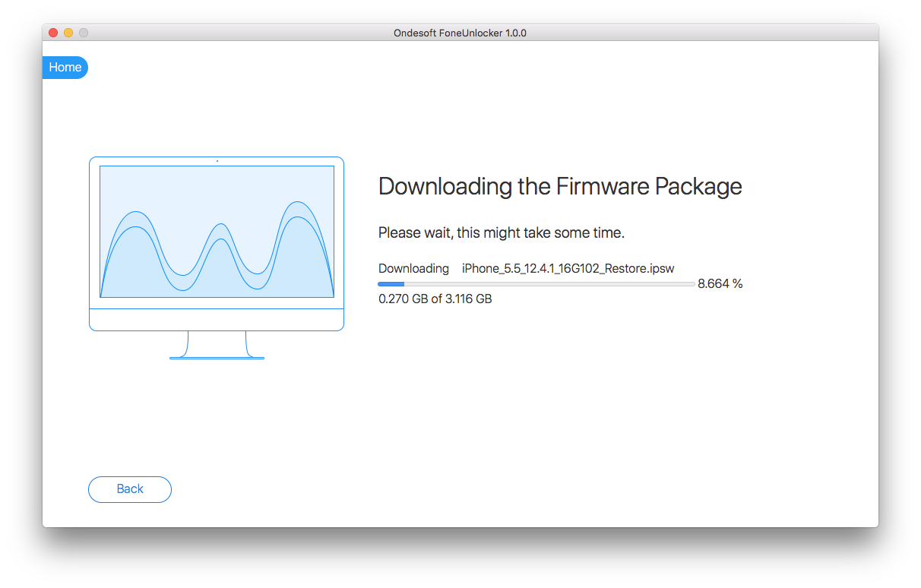Click the 0.270 GB of 3.116 GB text

coord(435,299)
